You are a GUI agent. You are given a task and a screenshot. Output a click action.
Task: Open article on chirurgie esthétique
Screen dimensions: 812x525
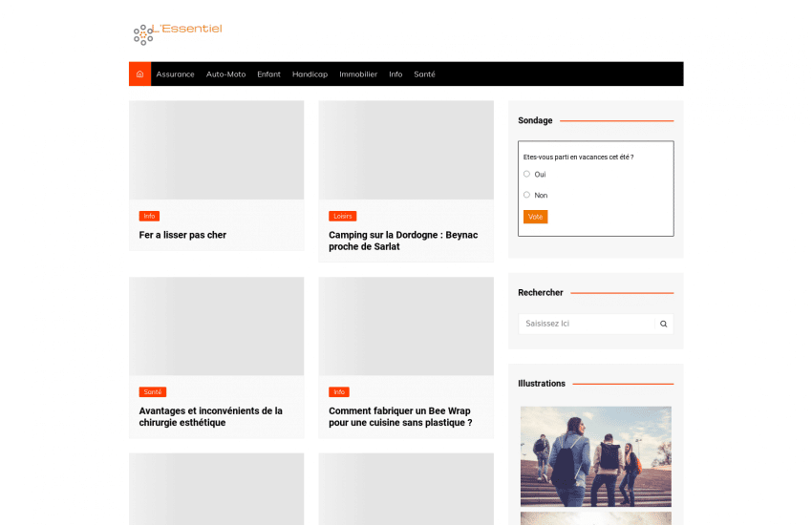coord(211,416)
